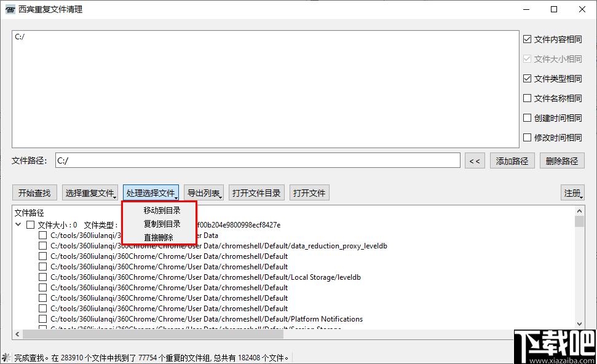
Task: Select 复制到目录 menu entry
Action: 162,224
